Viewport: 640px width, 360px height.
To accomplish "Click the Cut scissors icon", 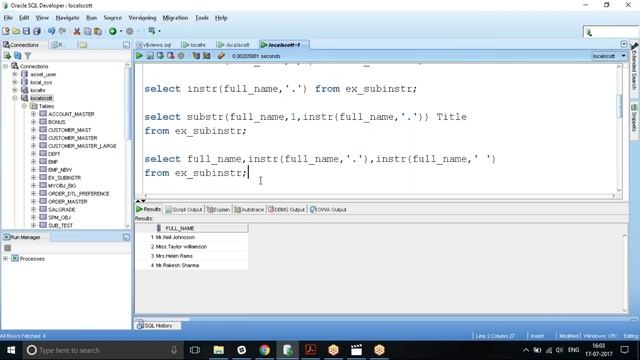I will (x=77, y=31).
